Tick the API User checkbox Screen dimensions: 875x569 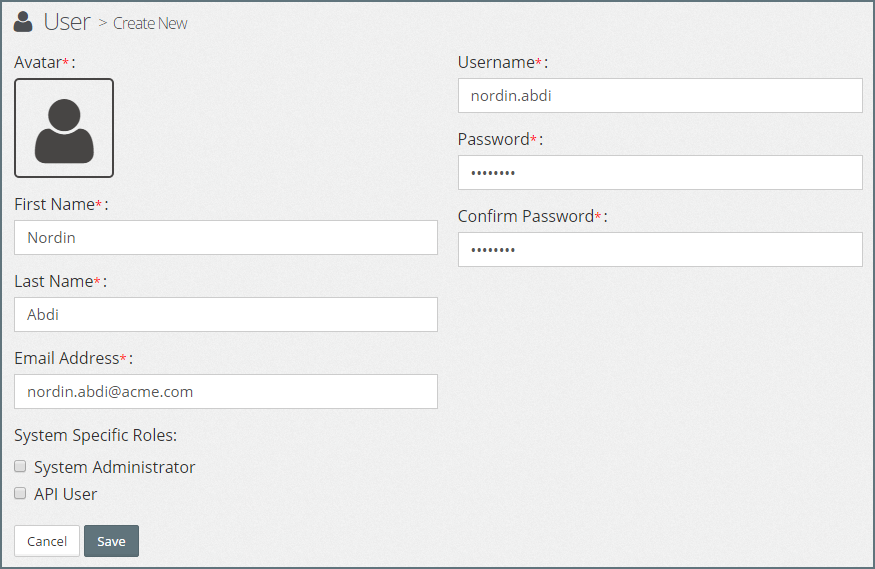20,493
